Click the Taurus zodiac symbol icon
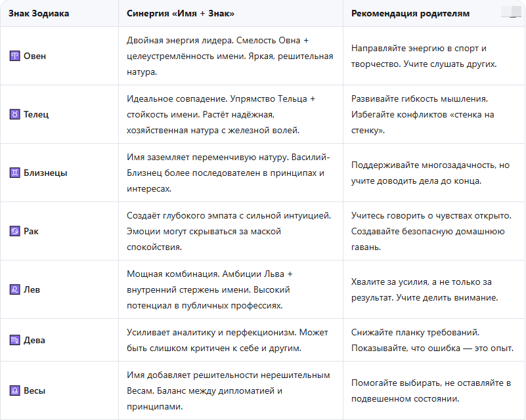Image resolution: width=526 pixels, height=420 pixels. pos(14,114)
